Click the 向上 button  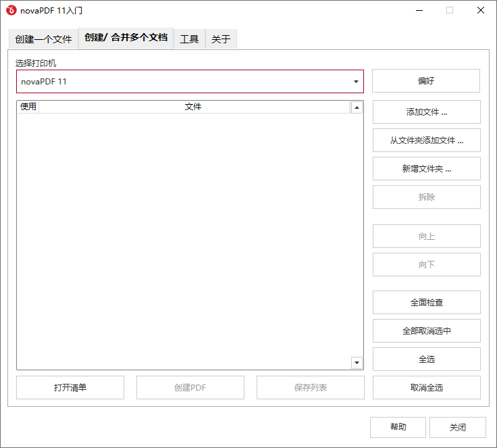click(427, 237)
